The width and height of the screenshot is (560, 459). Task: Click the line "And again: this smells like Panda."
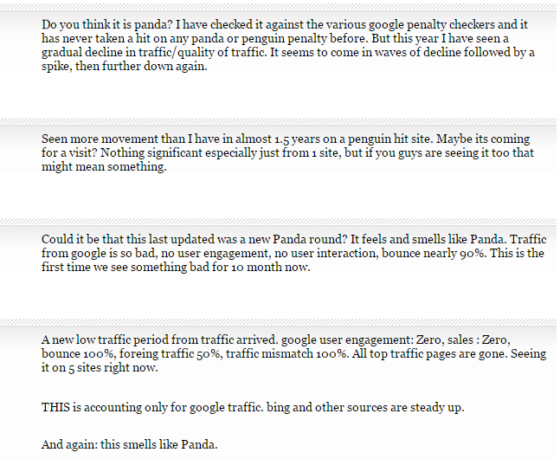[x=130, y=445]
